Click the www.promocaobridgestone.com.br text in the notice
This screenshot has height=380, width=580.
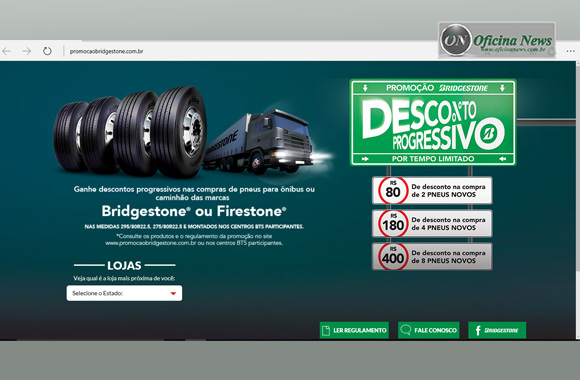[151, 243]
